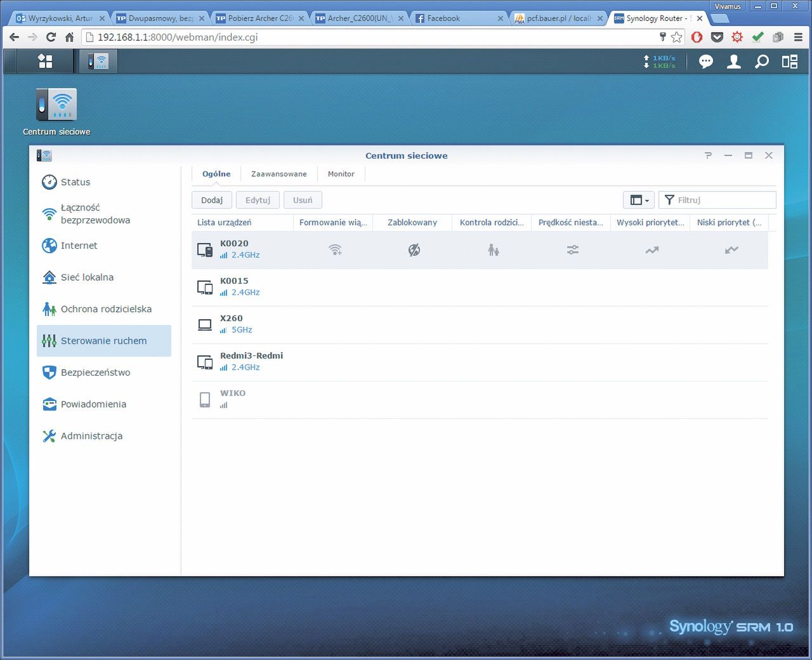Viewport: 812px width, 660px height.
Task: Open Ochrona rodzicielska section
Action: click(104, 309)
